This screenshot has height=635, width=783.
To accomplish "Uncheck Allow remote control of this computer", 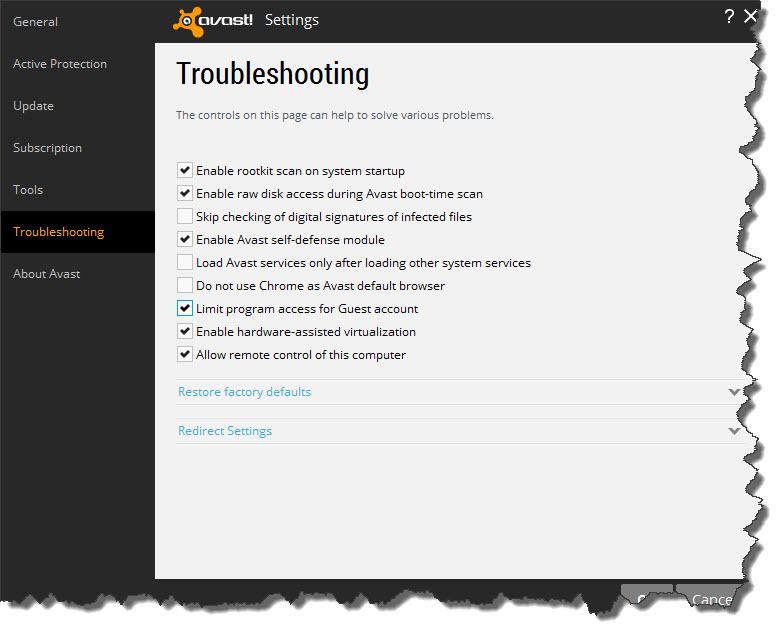I will (x=185, y=354).
